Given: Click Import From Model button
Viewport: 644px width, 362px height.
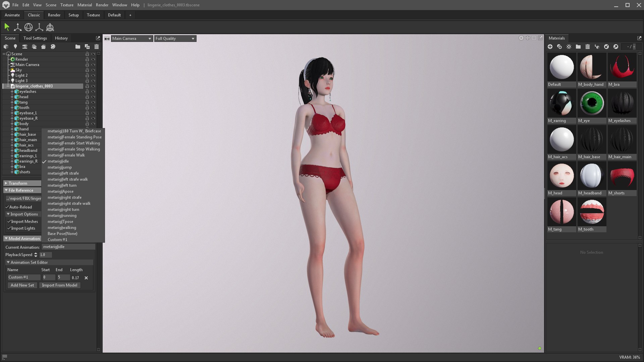Looking at the screenshot, I should coord(59,285).
